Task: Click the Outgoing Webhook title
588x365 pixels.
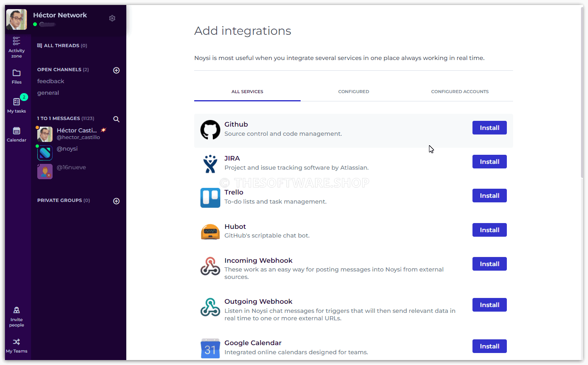Action: pyautogui.click(x=258, y=302)
